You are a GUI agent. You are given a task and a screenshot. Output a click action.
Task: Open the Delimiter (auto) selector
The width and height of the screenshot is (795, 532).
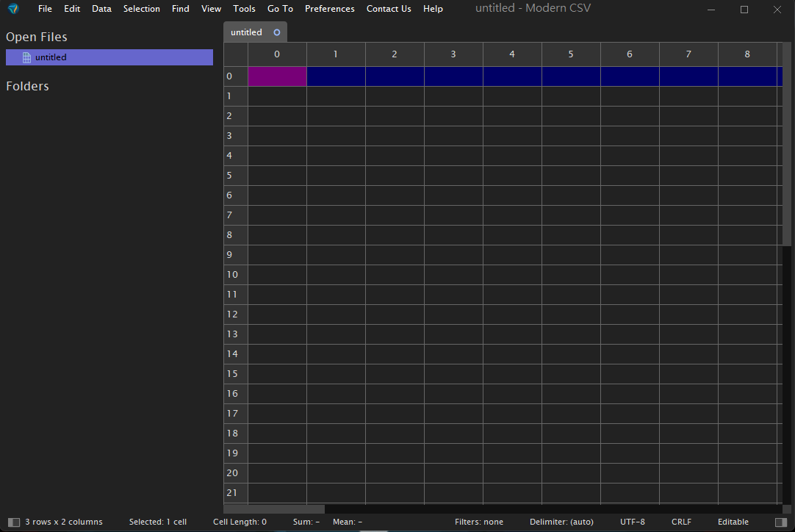point(561,522)
